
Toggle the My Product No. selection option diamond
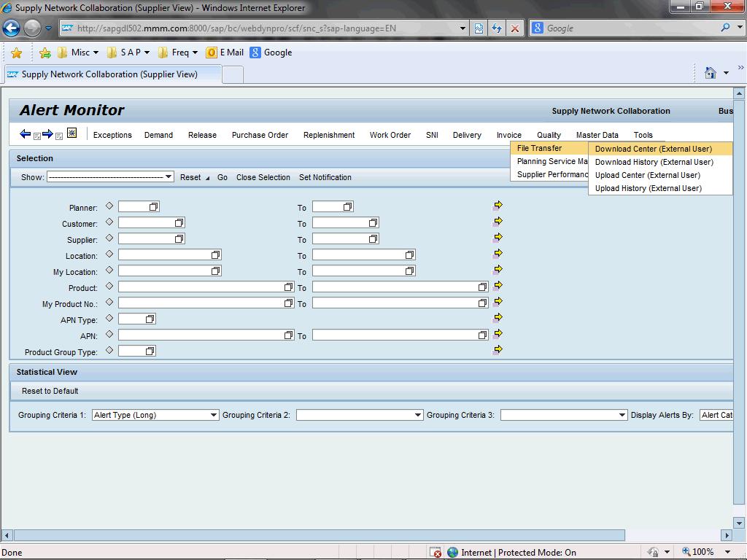pyautogui.click(x=109, y=302)
